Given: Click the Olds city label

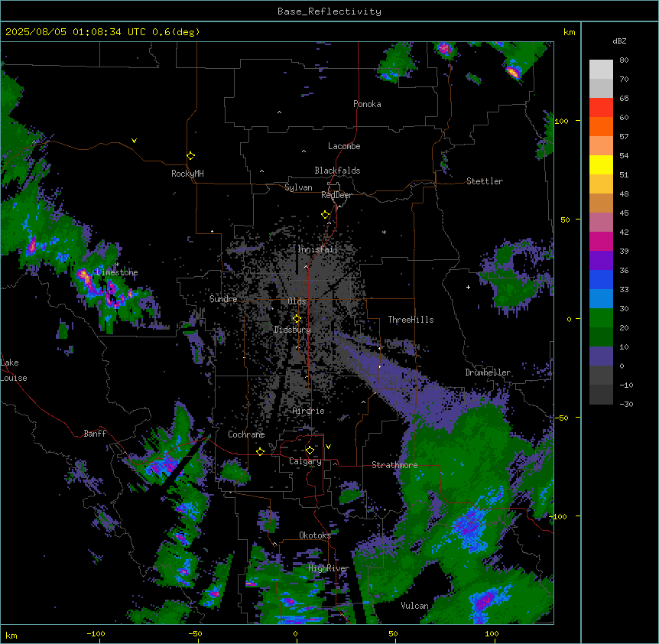Looking at the screenshot, I should 297,301.
